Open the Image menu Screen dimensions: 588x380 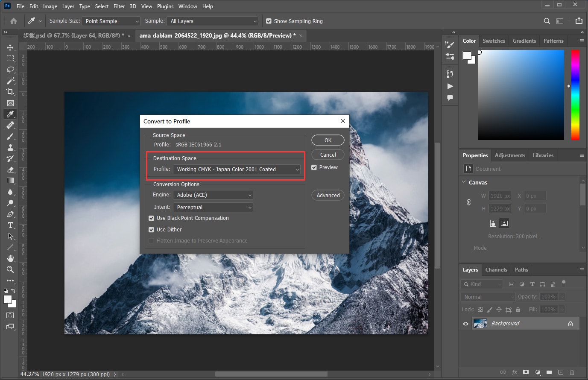point(50,6)
